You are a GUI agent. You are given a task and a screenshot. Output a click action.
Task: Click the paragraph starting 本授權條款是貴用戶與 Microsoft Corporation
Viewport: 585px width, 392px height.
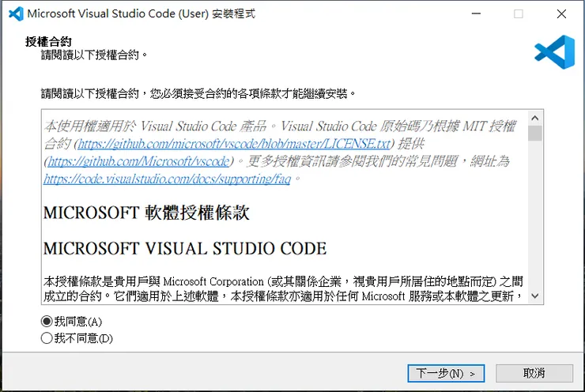pos(284,288)
